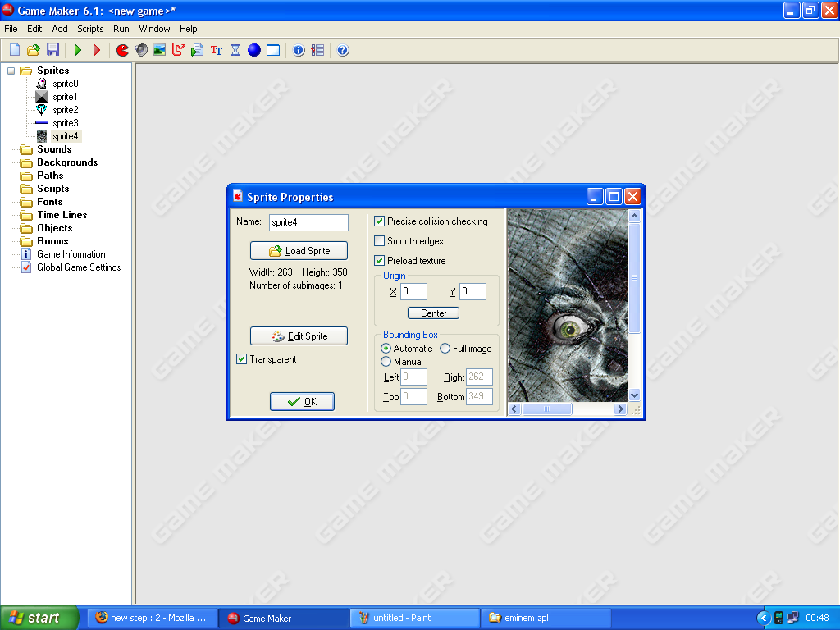Enable Smooth edges
This screenshot has height=630, width=840.
(380, 241)
